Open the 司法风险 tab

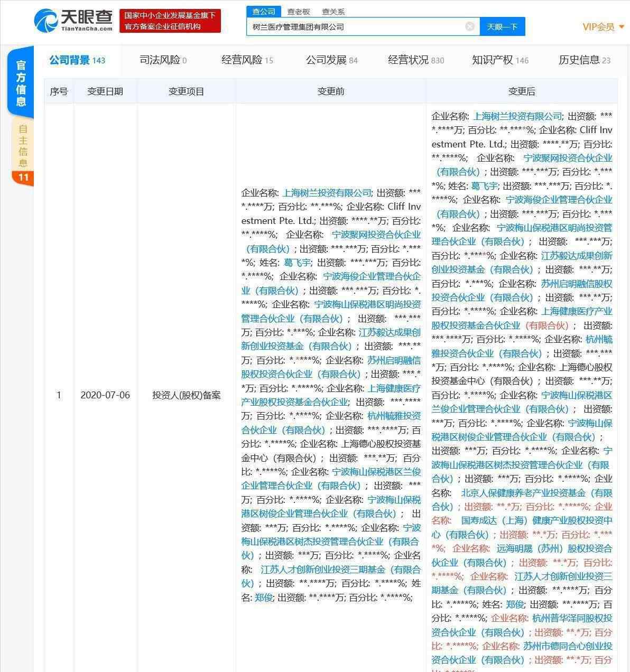(x=163, y=60)
